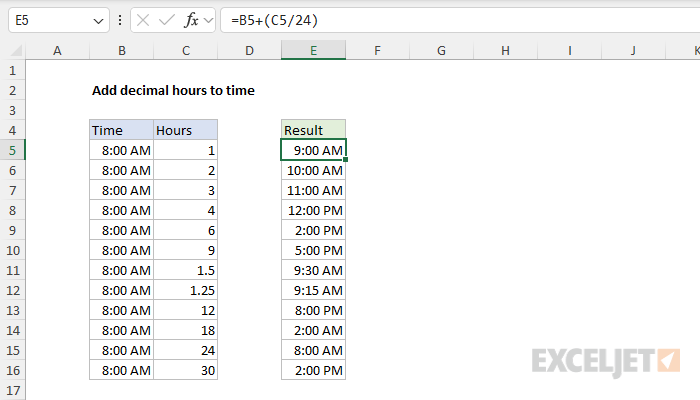The image size is (700, 400).
Task: Select column E header
Action: point(313,50)
